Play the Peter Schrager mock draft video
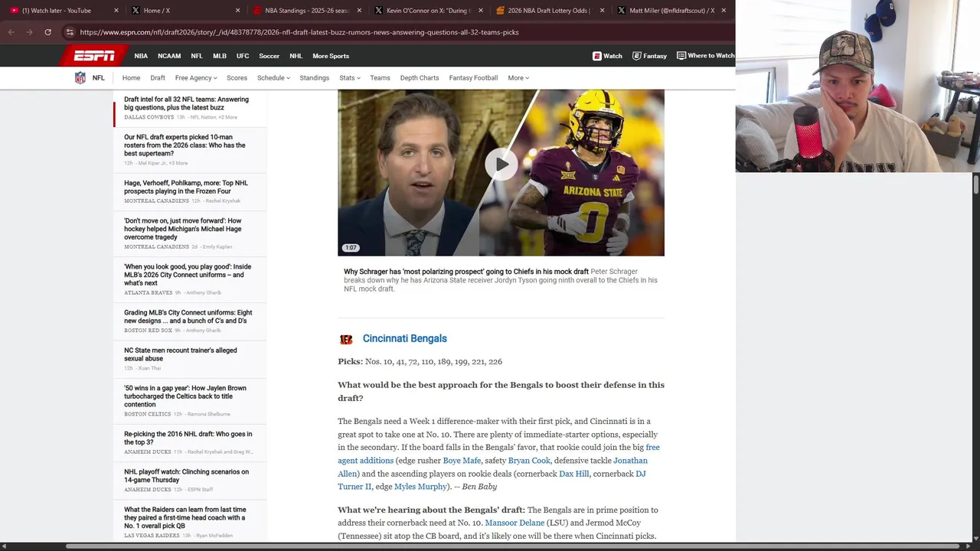 [x=501, y=165]
